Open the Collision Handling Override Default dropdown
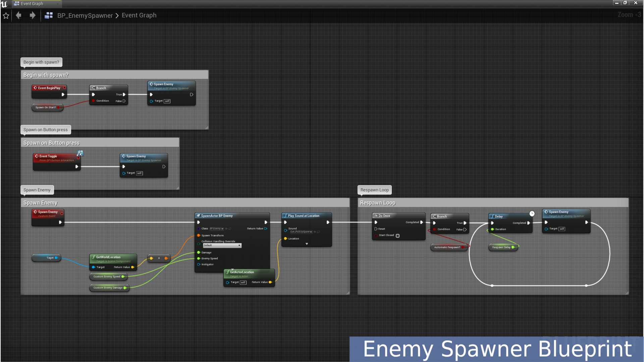This screenshot has width=644, height=362. [222, 245]
